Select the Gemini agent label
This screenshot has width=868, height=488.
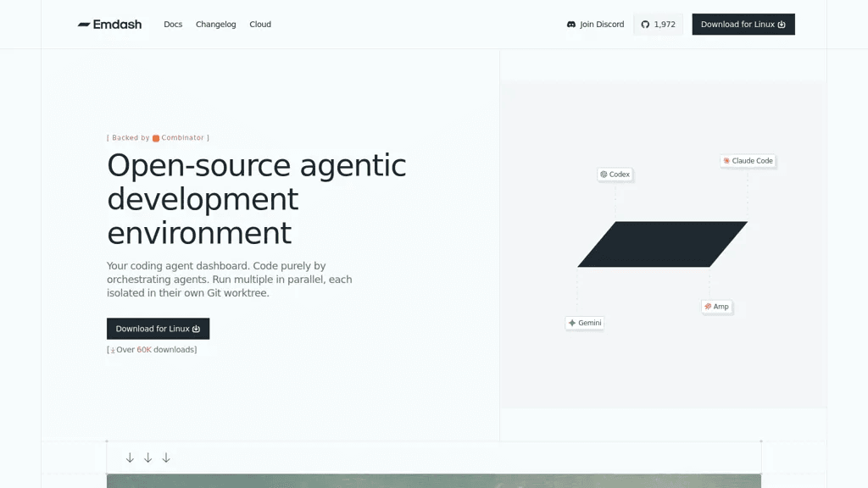point(585,323)
